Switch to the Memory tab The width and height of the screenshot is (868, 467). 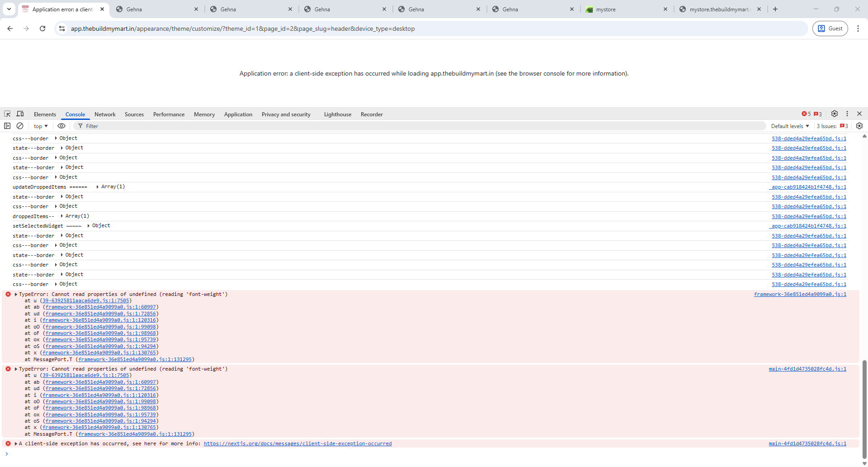coord(204,114)
